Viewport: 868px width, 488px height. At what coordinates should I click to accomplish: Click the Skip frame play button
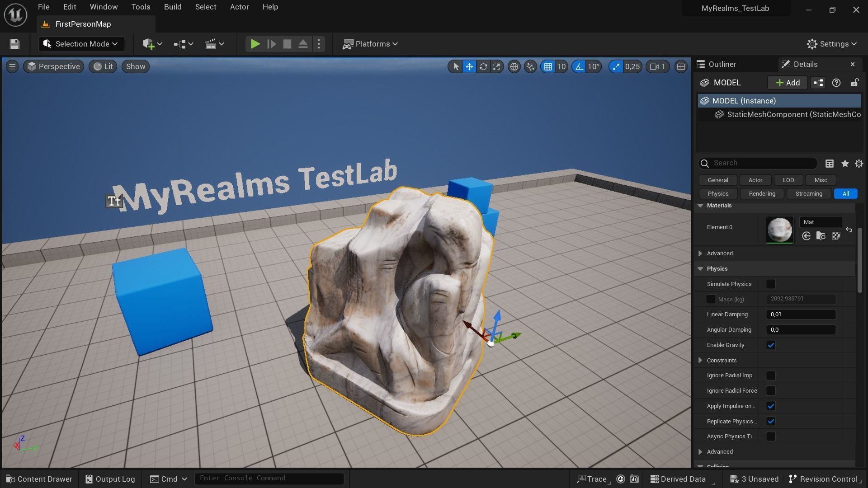[x=272, y=44]
